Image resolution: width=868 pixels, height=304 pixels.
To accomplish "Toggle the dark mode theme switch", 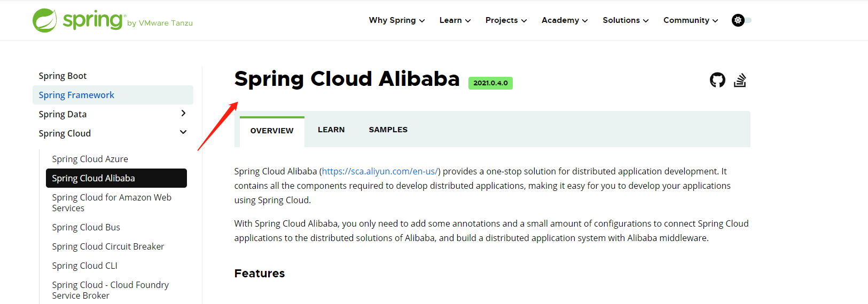I will click(741, 20).
